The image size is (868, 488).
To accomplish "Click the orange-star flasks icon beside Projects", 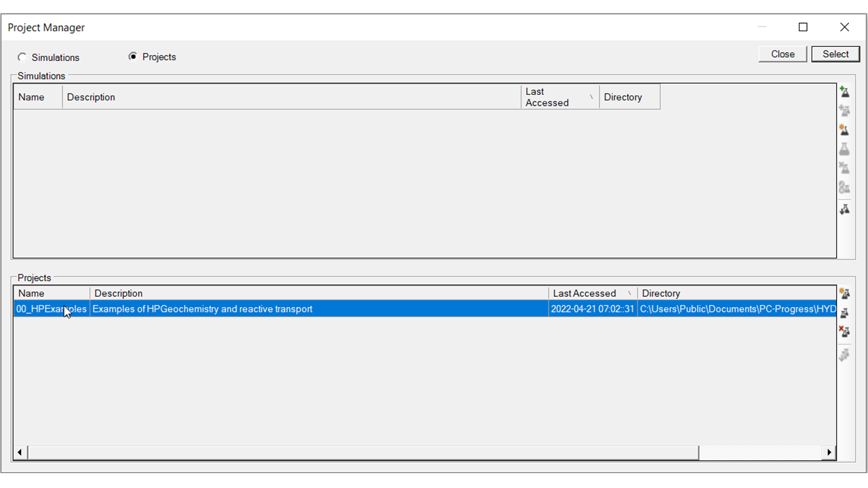I will pyautogui.click(x=844, y=293).
